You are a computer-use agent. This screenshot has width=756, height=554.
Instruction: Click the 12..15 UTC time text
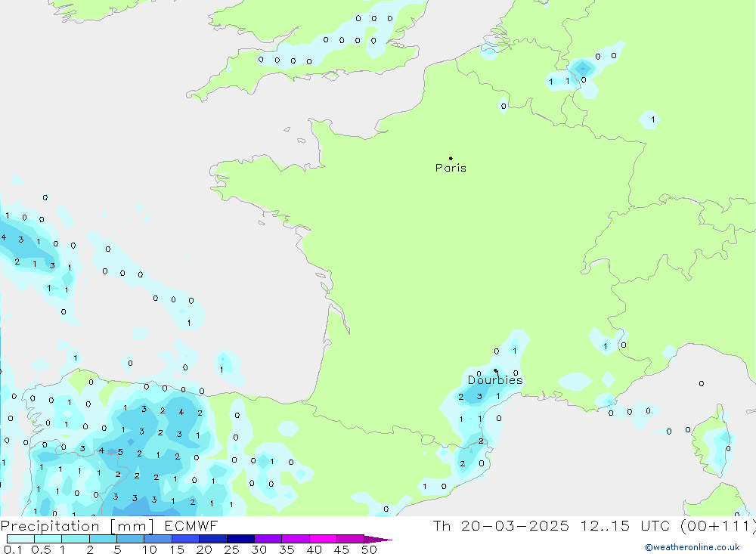tap(625, 526)
